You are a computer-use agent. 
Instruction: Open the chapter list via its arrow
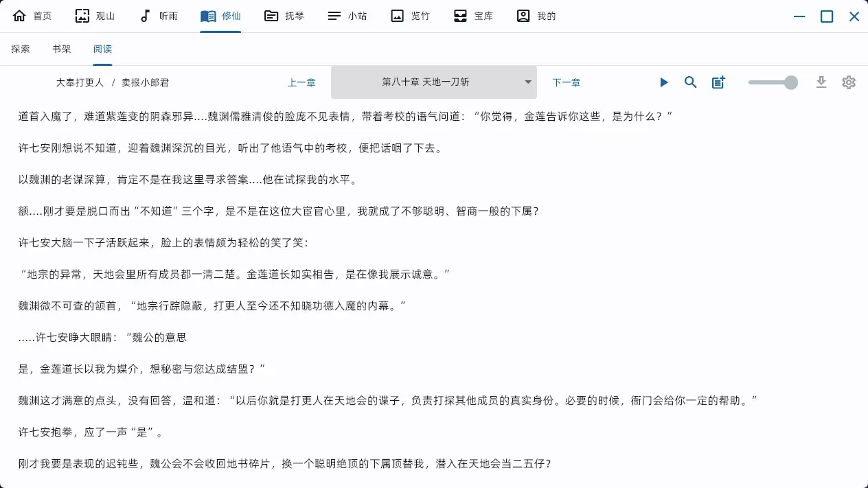click(528, 82)
